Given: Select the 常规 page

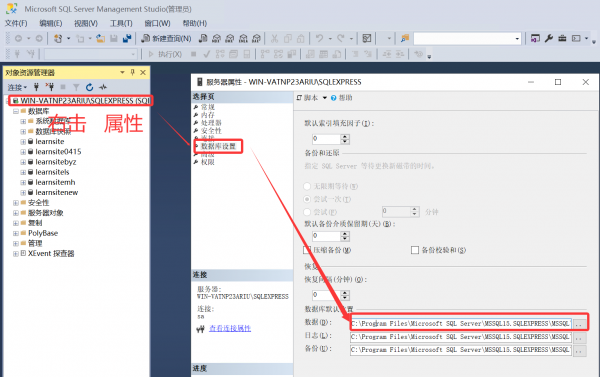Looking at the screenshot, I should pyautogui.click(x=207, y=107).
